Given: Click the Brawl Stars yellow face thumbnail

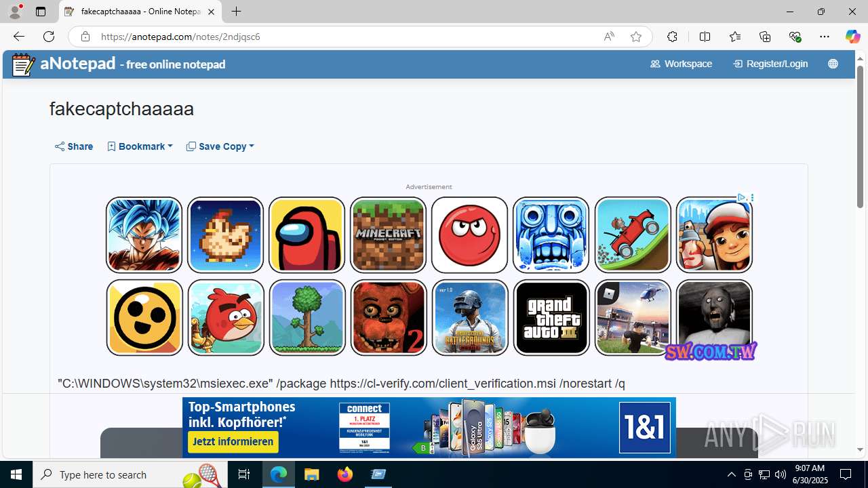Looking at the screenshot, I should 144,317.
